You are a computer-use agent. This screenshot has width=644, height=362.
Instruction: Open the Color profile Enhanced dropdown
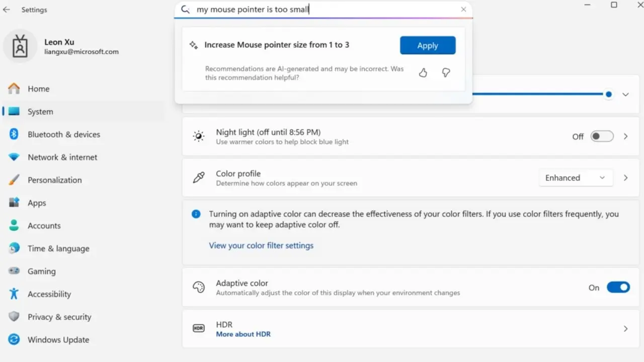point(576,178)
